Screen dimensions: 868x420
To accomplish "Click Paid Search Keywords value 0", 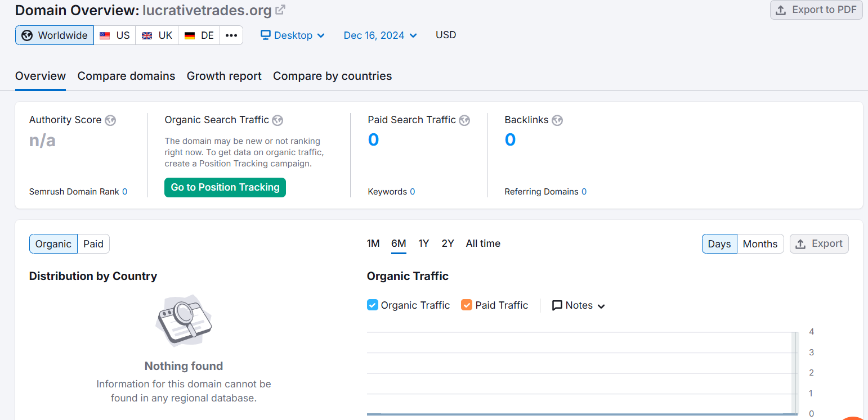I will pyautogui.click(x=413, y=192).
